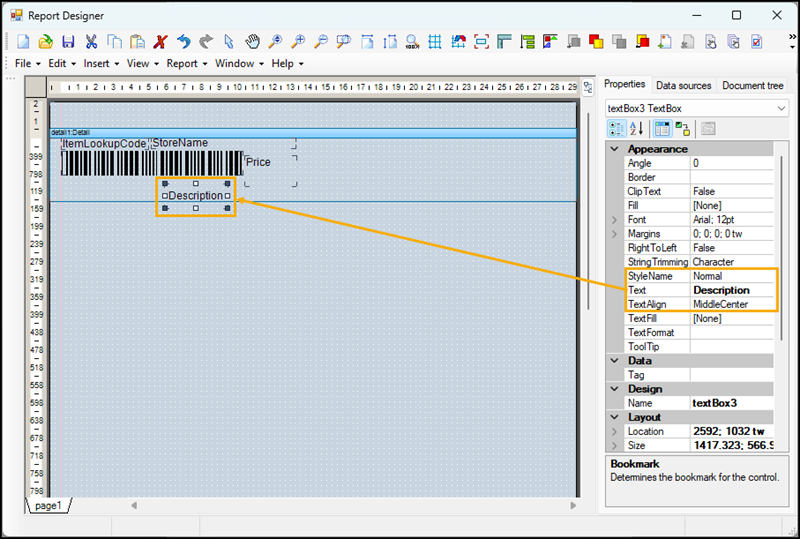This screenshot has height=539, width=800.
Task: Cut the selection with the scissors icon
Action: pos(91,41)
